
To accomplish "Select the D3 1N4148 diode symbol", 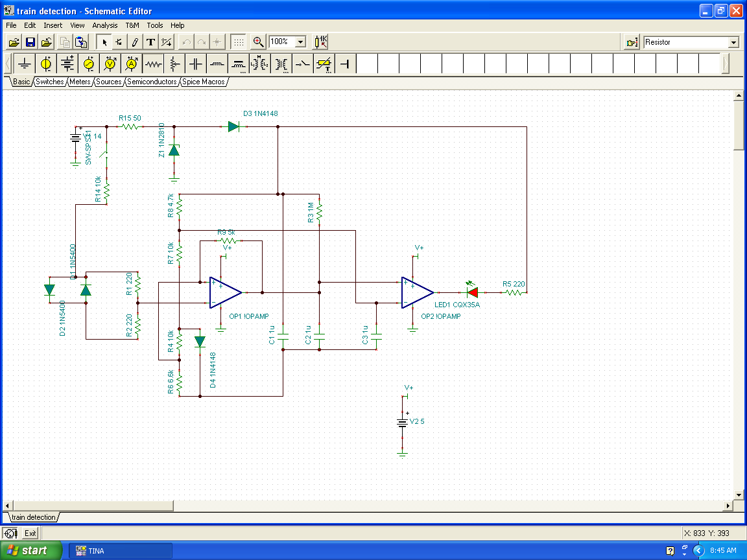I will 233,126.
